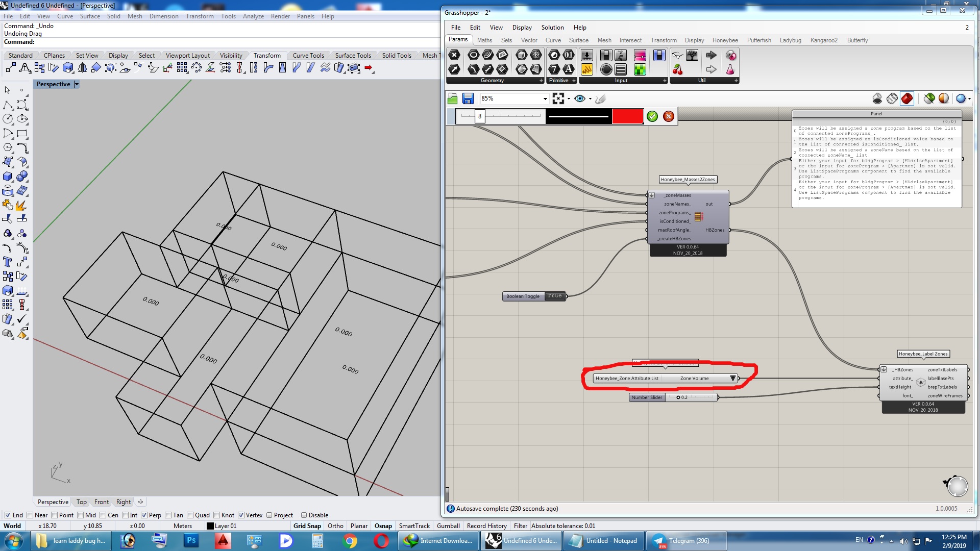
Task: Switch to the Ladybug tab
Action: (x=790, y=40)
